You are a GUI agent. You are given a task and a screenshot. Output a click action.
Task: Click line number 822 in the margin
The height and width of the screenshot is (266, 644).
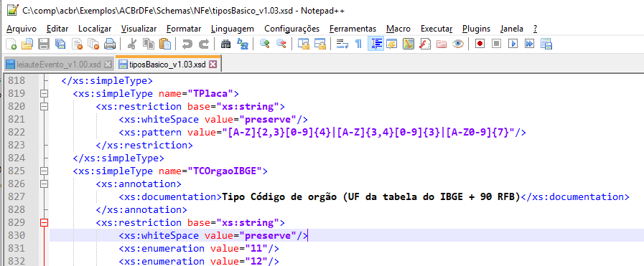coord(17,132)
